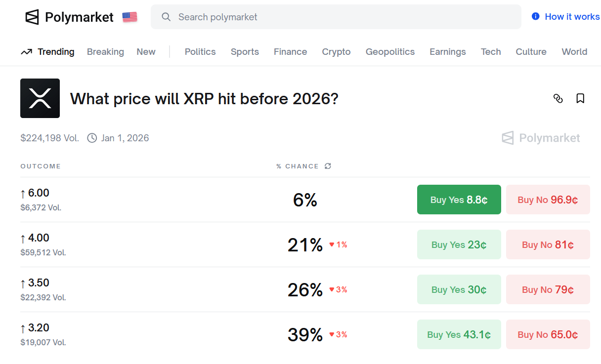Viewport: 601px width, 364px height.
Task: Open the Politics category
Action: tap(200, 51)
